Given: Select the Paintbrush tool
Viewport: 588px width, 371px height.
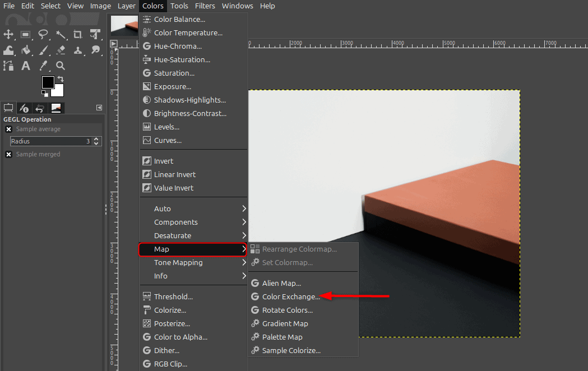Looking at the screenshot, I should coord(43,50).
